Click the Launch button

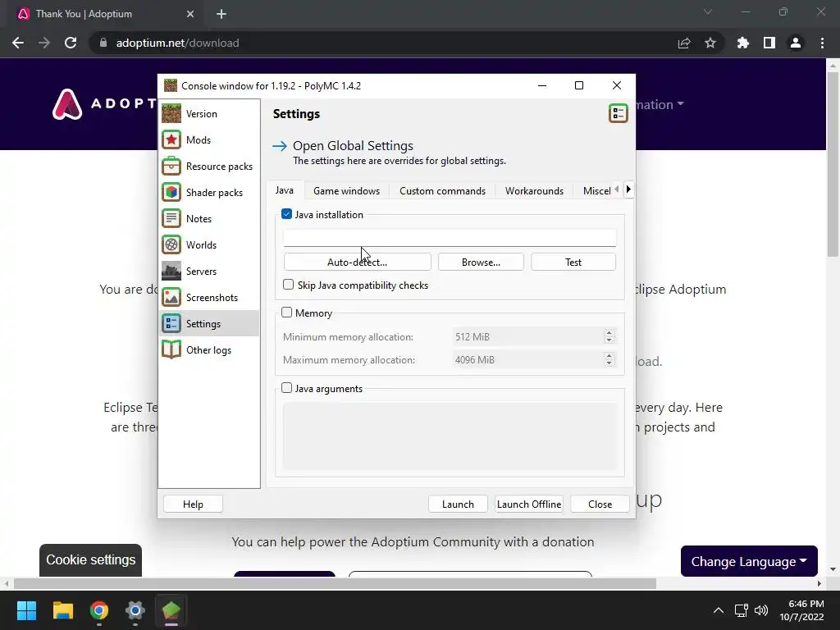pos(458,504)
